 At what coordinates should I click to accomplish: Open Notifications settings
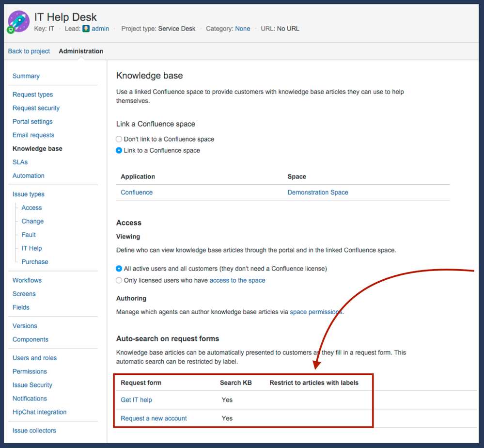click(x=30, y=399)
